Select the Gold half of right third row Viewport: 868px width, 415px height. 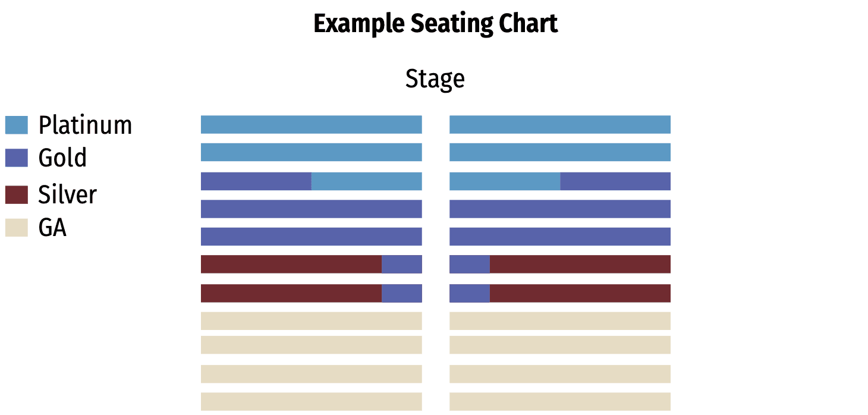click(615, 181)
